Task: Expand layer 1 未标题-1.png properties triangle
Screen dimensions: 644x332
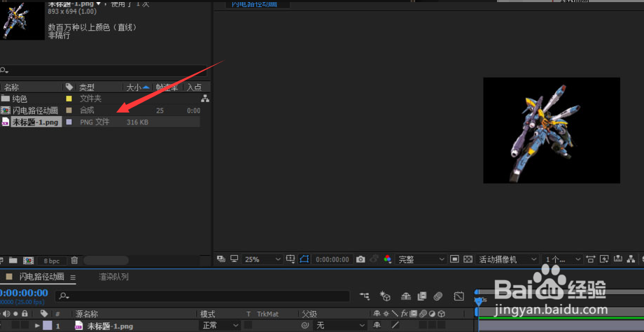Action: coord(38,326)
